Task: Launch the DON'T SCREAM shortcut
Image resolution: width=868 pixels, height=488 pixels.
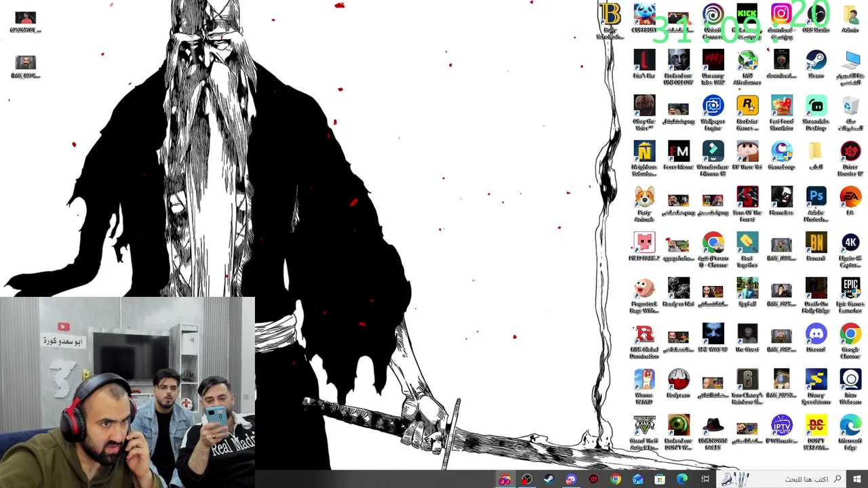Action: tap(816, 432)
